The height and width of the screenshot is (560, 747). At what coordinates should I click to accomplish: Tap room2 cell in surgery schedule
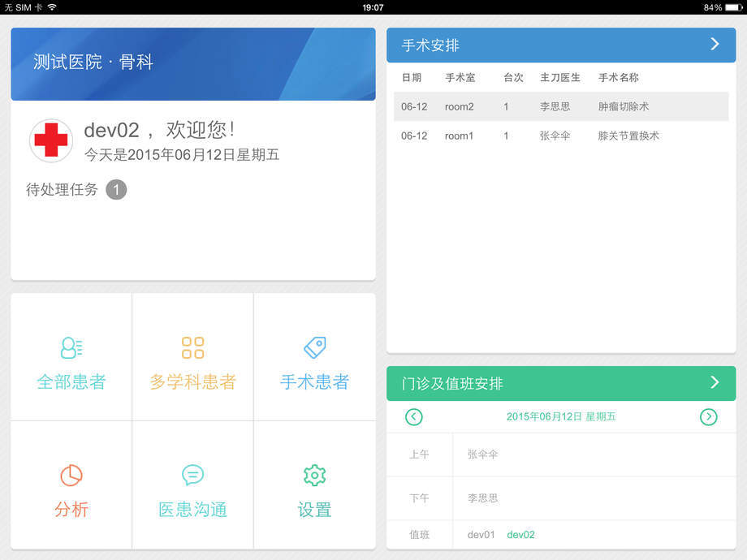tap(460, 106)
